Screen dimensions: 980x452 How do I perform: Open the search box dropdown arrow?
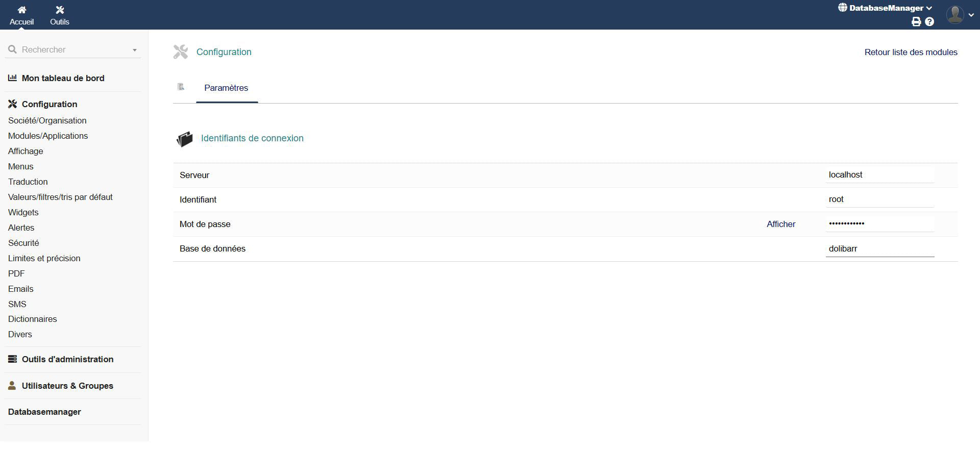135,50
